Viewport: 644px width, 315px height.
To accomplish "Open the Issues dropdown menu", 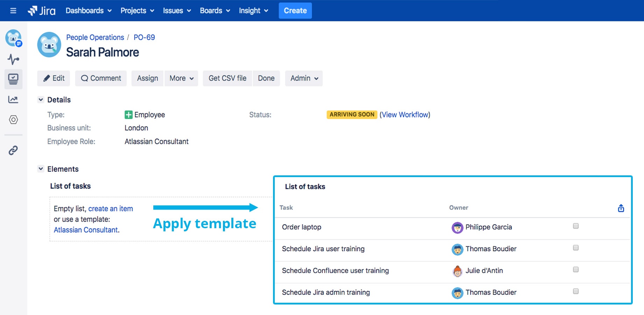I will click(x=177, y=10).
